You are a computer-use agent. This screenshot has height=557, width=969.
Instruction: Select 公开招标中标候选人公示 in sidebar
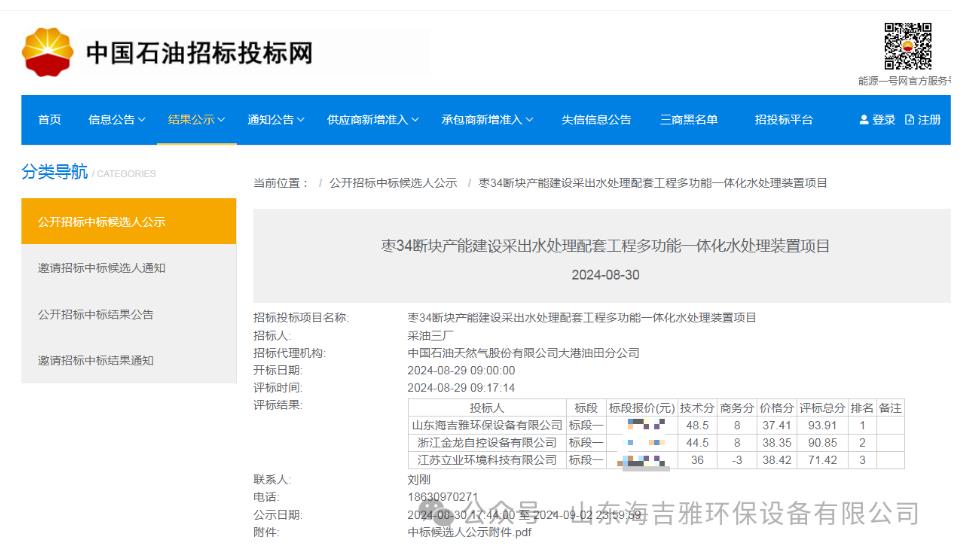(x=102, y=222)
